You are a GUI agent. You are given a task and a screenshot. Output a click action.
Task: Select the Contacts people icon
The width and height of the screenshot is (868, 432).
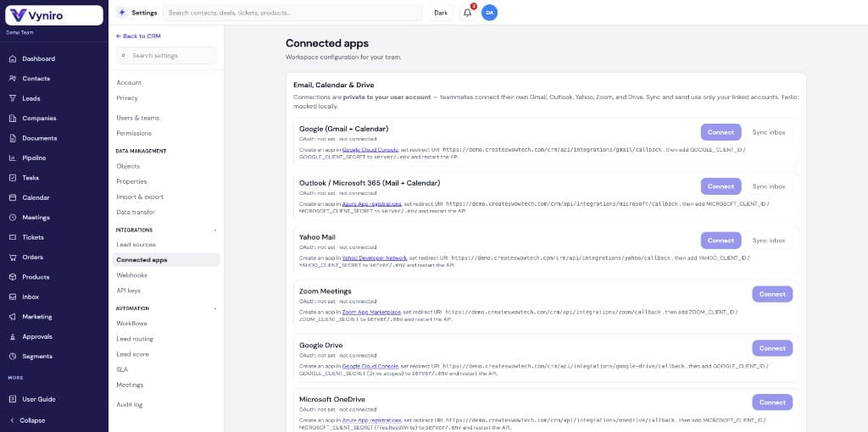tap(13, 79)
